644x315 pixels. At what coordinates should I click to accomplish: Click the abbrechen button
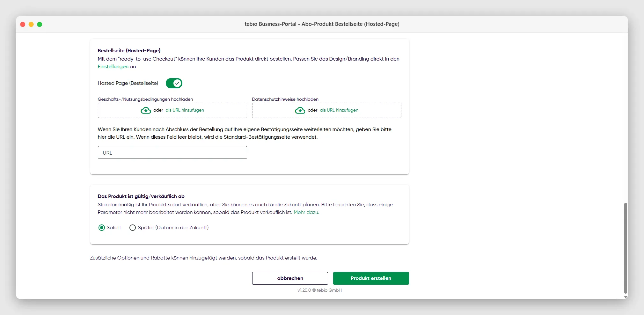(x=290, y=278)
